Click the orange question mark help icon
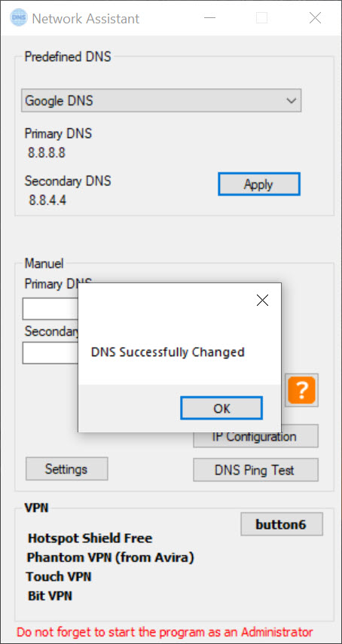Viewport: 342px width, 644px height. pos(302,390)
